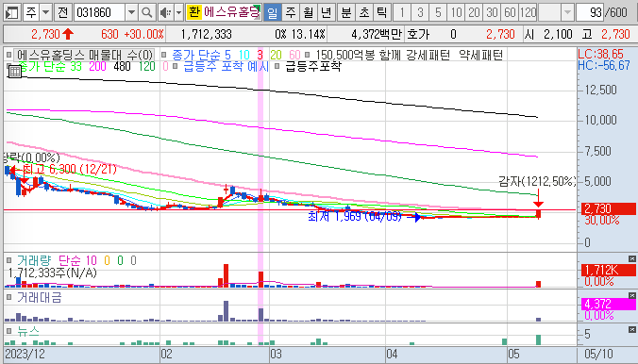Click the 5 interval button
The image size is (638, 364).
[x=438, y=12]
